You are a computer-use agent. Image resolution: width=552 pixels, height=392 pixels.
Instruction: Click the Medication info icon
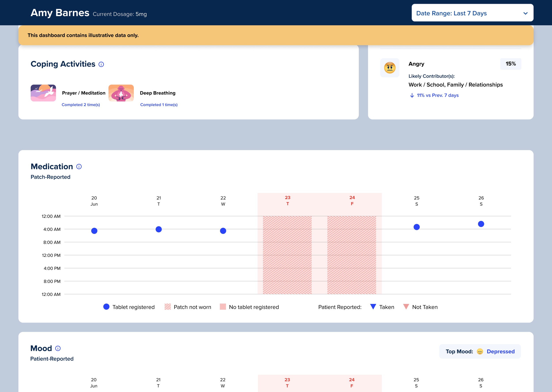79,166
